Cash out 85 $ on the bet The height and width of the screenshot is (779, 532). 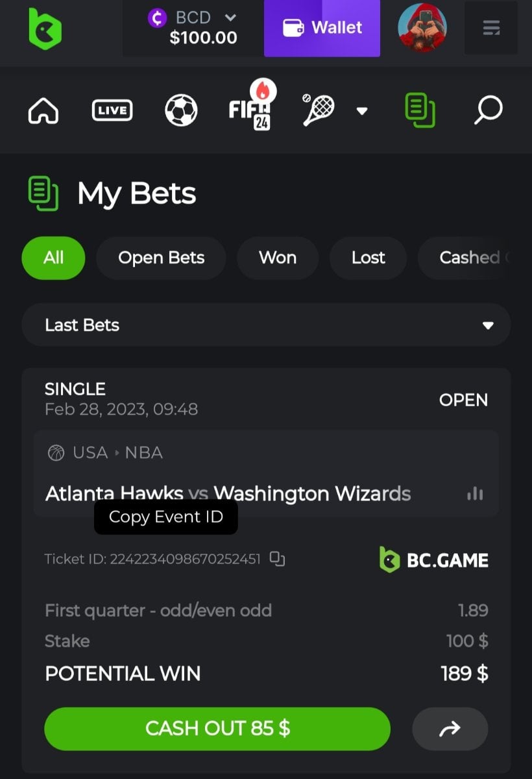click(217, 728)
